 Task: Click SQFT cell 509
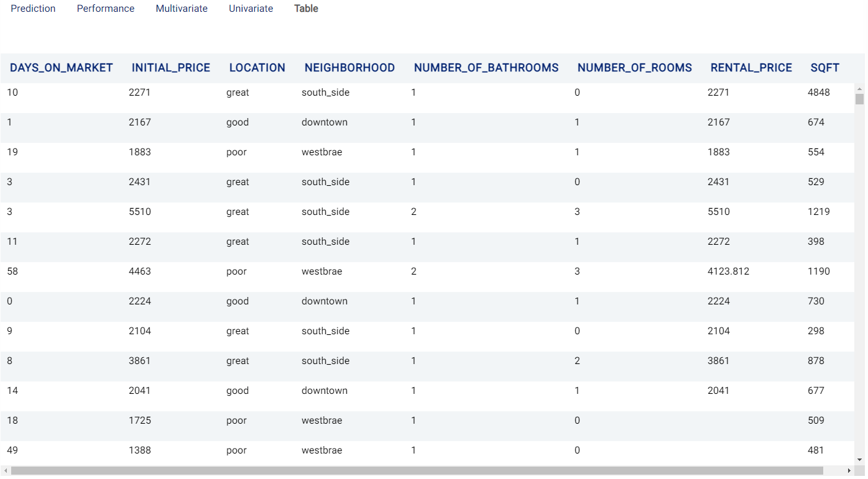pos(816,421)
